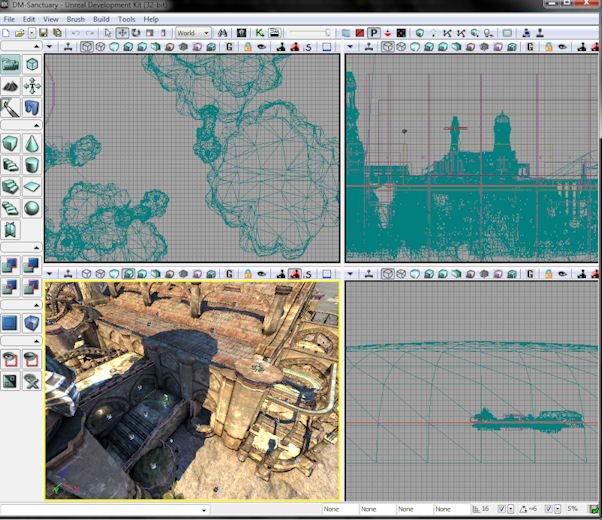Select Terrain editing mode mountain icon

pos(10,86)
